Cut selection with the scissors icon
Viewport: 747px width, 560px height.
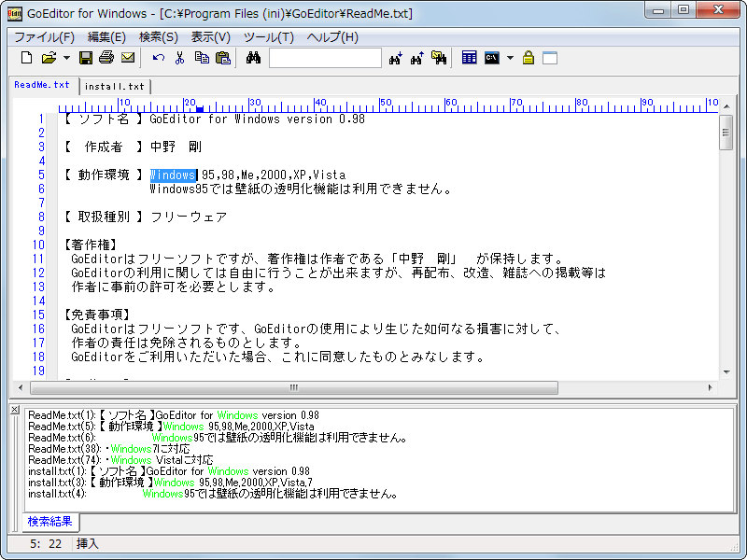[x=179, y=58]
